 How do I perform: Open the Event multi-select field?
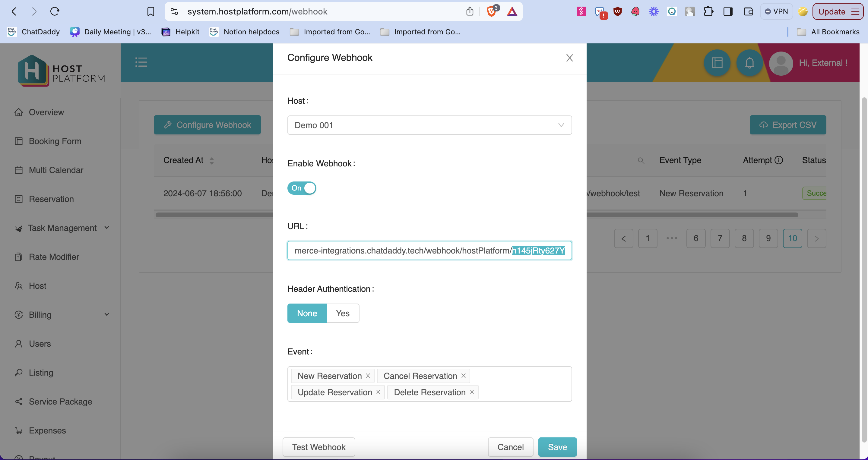[x=429, y=384]
